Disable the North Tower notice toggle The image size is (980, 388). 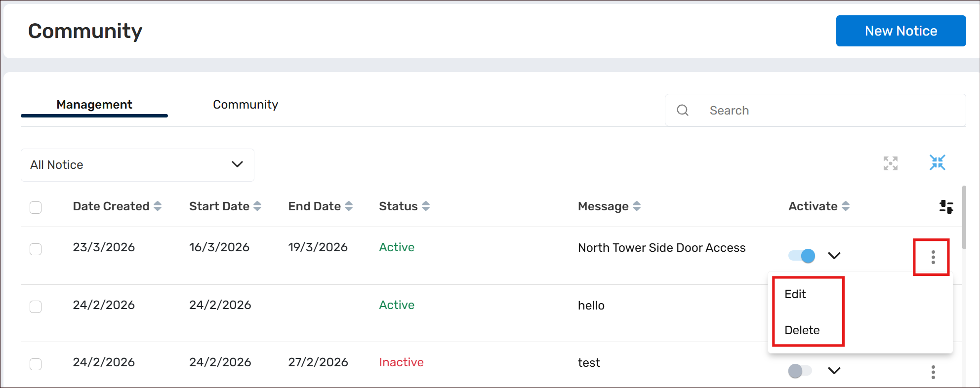[x=801, y=256]
